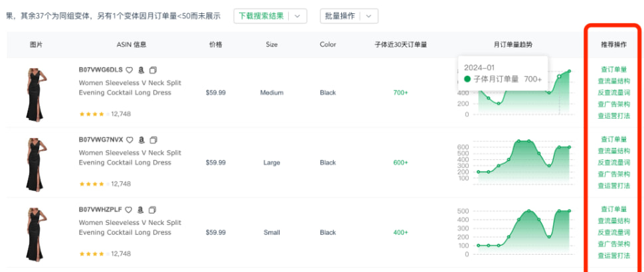Click the 600+ order count cell

[x=400, y=163]
